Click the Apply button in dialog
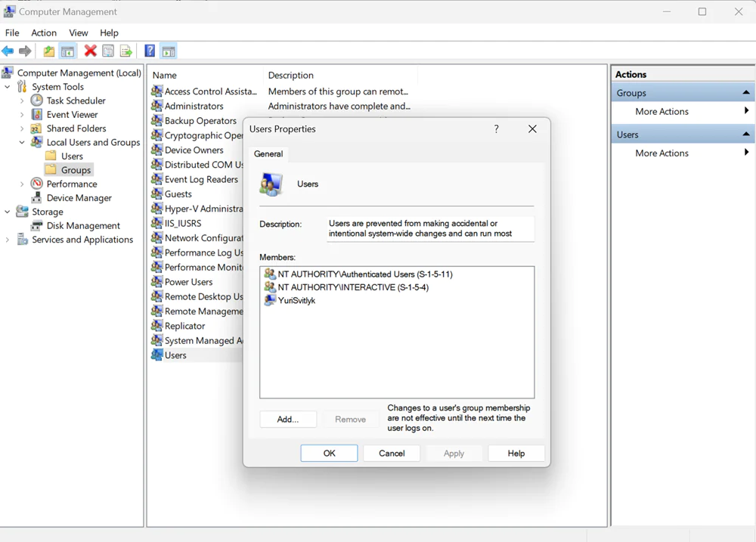The image size is (756, 542). 454,454
